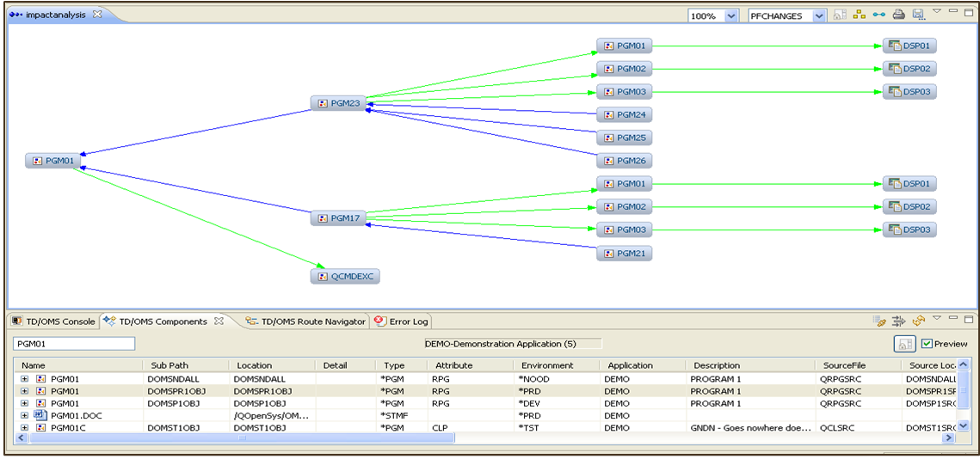The height and width of the screenshot is (459, 980).
Task: Select the impactanalysis editor tab
Action: tap(56, 15)
